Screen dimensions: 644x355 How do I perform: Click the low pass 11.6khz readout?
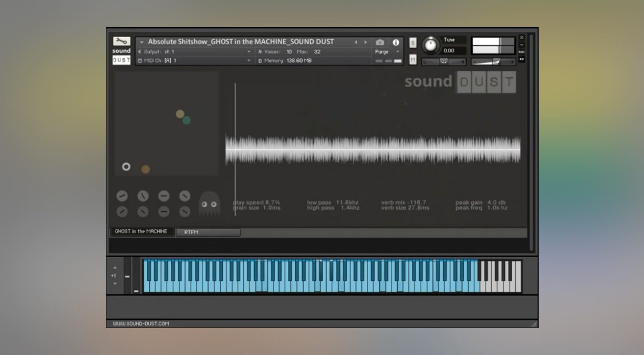[333, 202]
